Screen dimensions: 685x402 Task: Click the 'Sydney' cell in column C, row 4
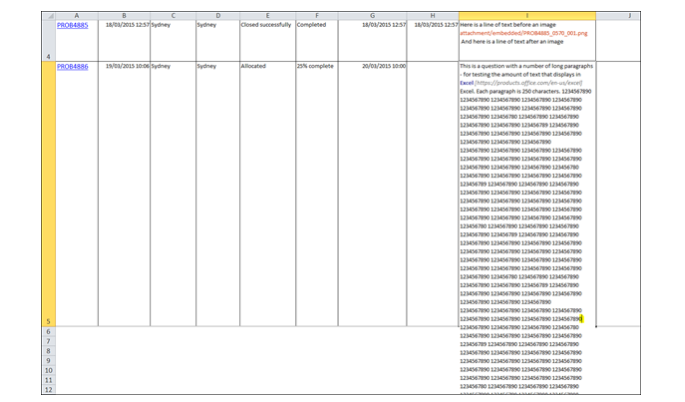tap(173, 41)
